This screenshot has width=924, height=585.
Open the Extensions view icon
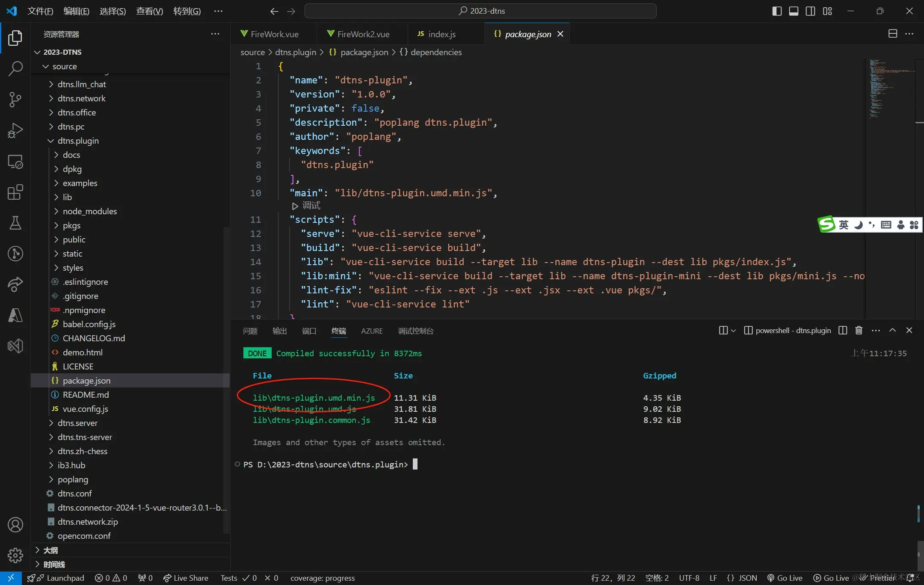pos(15,192)
